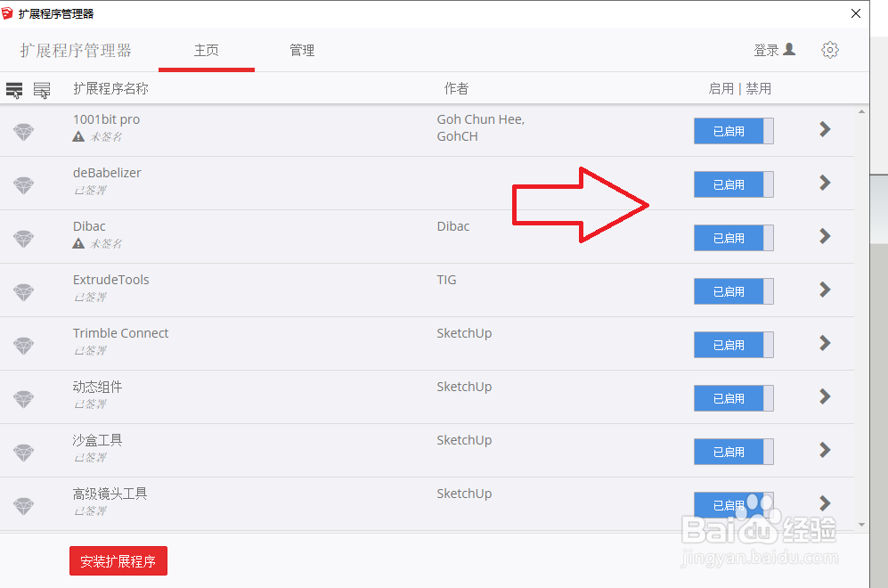Expand 沙盒工具 details chevron

(x=825, y=450)
